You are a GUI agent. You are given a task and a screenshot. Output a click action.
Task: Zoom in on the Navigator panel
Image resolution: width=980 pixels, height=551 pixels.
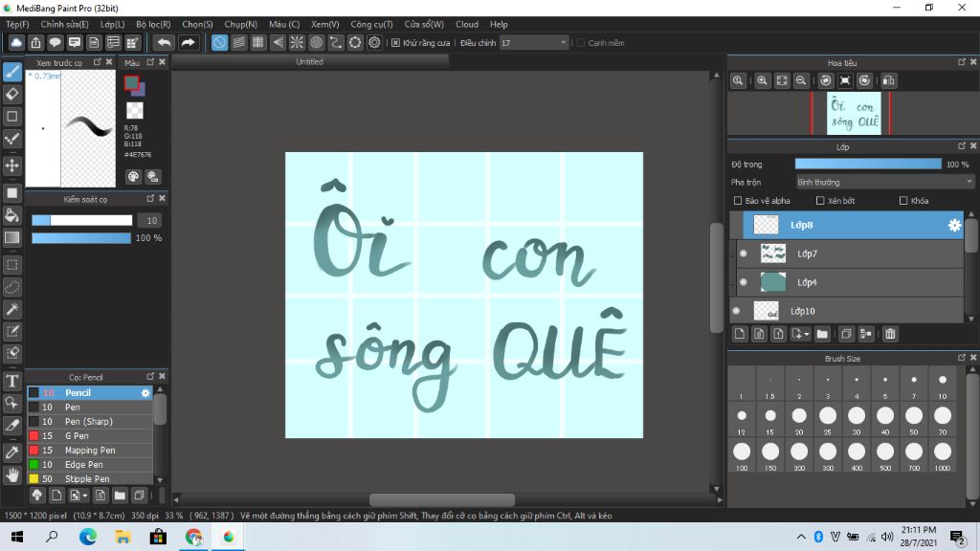click(762, 80)
